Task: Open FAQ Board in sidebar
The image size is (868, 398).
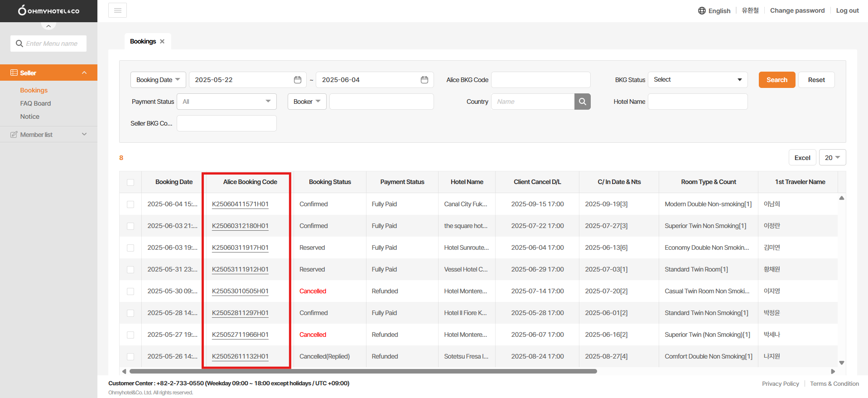Action: (x=35, y=103)
